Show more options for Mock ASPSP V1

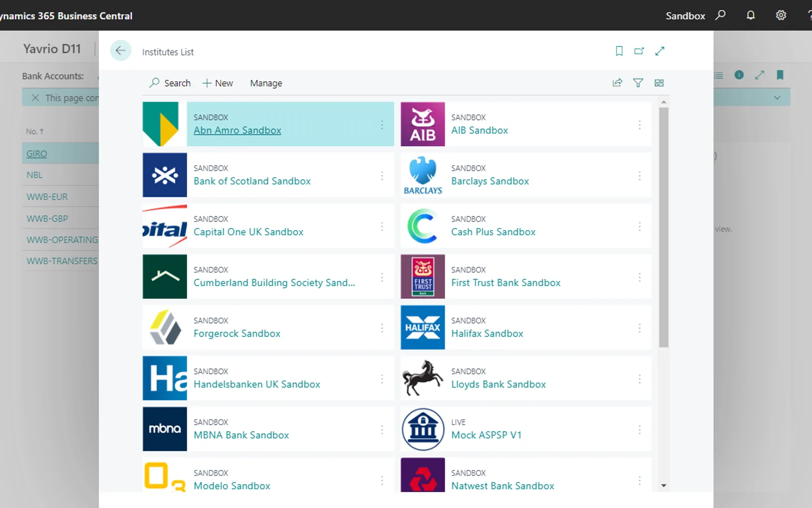point(639,429)
